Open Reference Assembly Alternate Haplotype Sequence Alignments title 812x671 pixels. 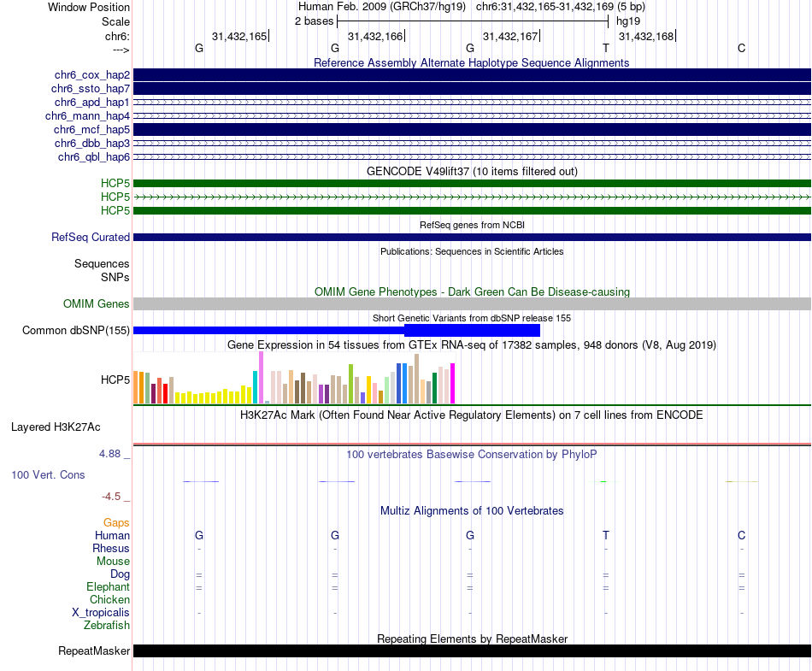click(x=472, y=62)
